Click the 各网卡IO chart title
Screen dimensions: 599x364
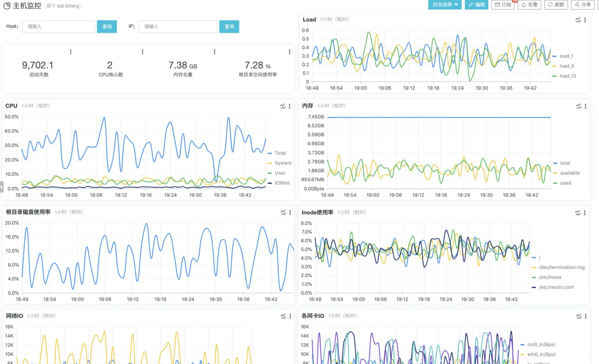pos(313,316)
